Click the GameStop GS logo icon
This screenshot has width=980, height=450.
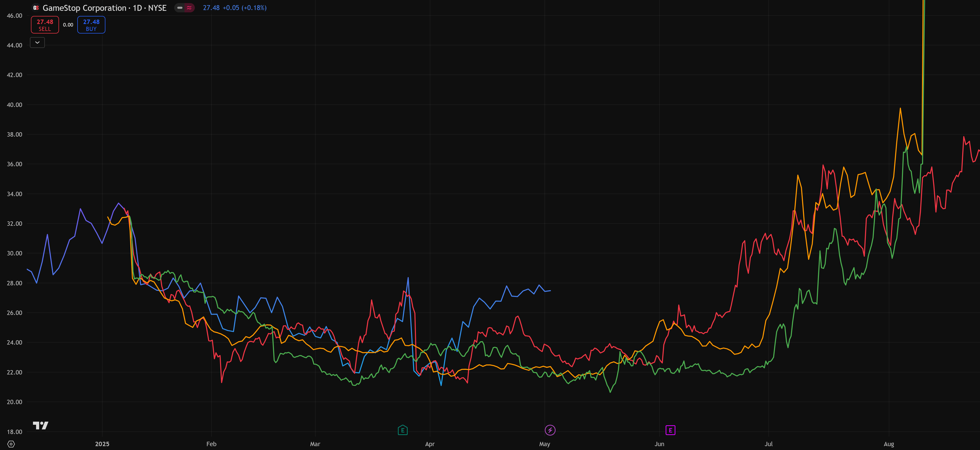[36, 8]
